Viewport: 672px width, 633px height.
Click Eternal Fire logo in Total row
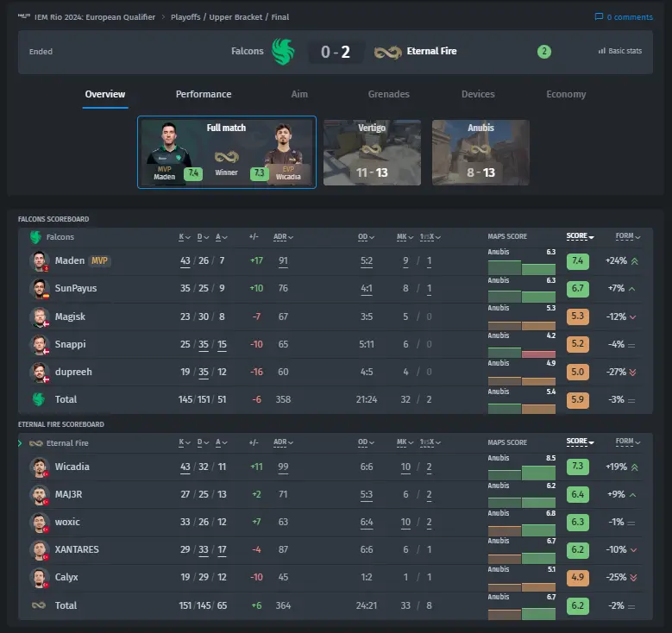point(39,605)
